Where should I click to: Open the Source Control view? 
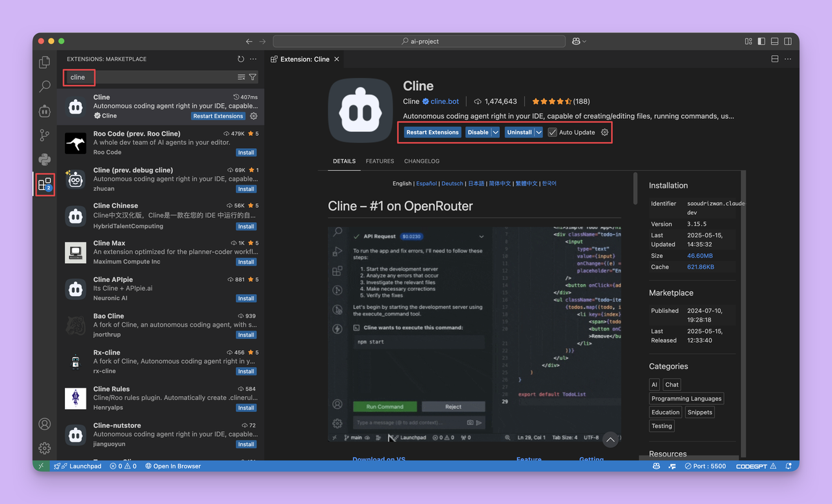44,135
